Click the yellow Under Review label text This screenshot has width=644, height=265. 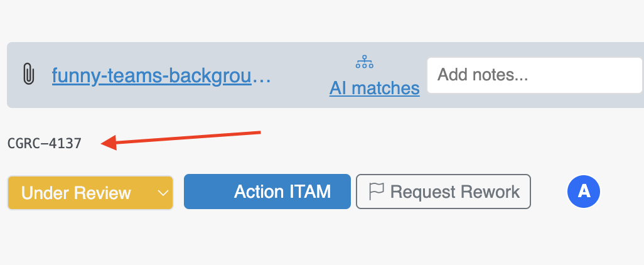pyautogui.click(x=76, y=193)
